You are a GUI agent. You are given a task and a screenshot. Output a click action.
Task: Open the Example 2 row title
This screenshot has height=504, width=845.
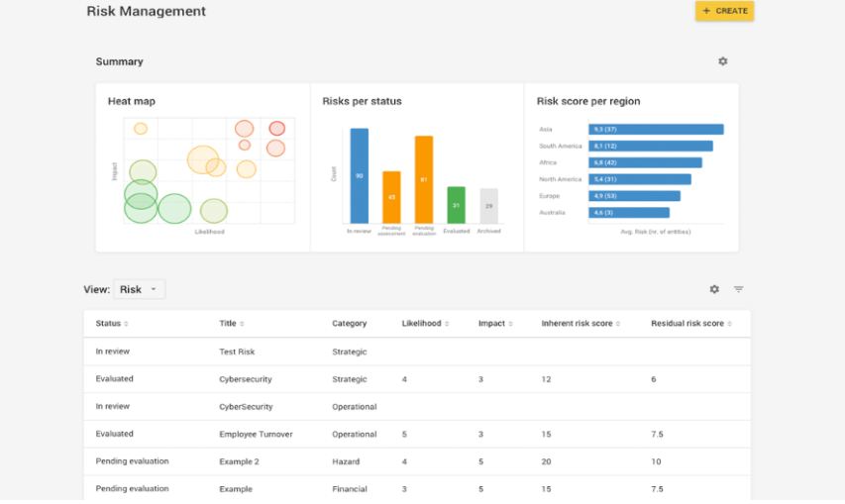(x=240, y=461)
